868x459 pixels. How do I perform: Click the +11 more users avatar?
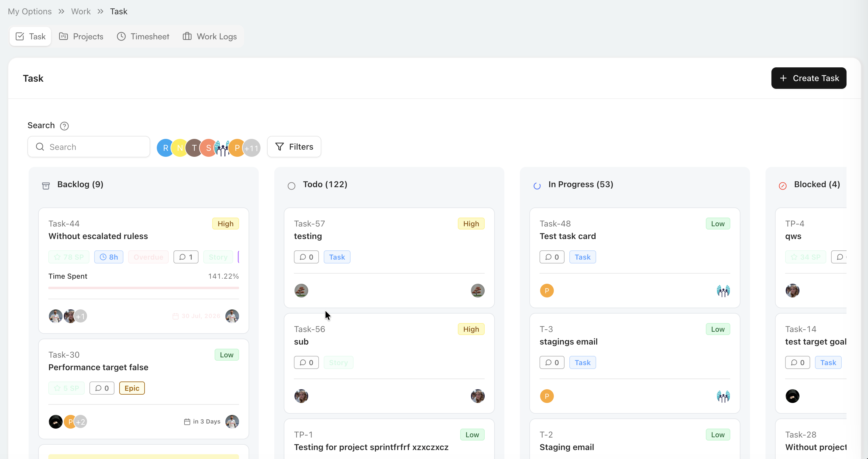point(251,148)
